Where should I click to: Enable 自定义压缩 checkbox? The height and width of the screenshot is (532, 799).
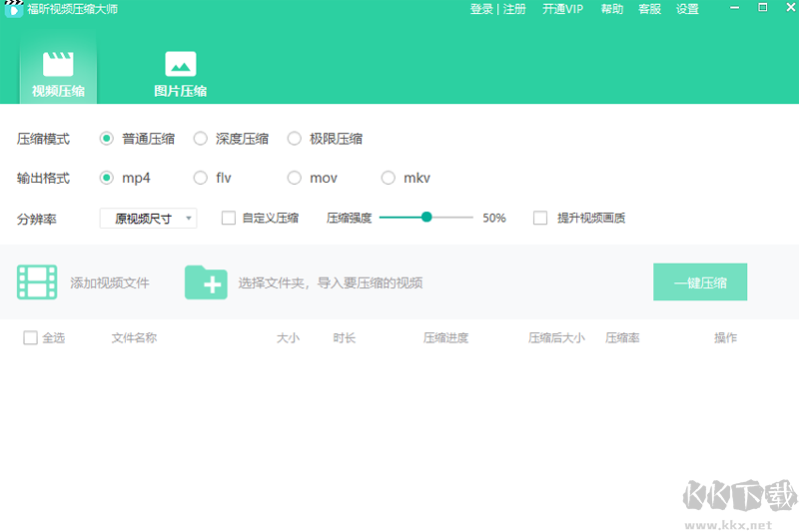tap(229, 218)
